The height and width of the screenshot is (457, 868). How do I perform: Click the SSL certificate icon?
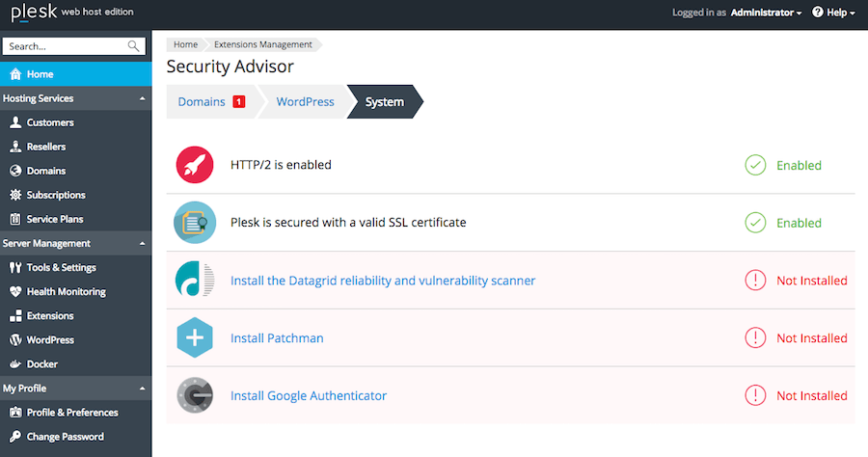pos(194,223)
